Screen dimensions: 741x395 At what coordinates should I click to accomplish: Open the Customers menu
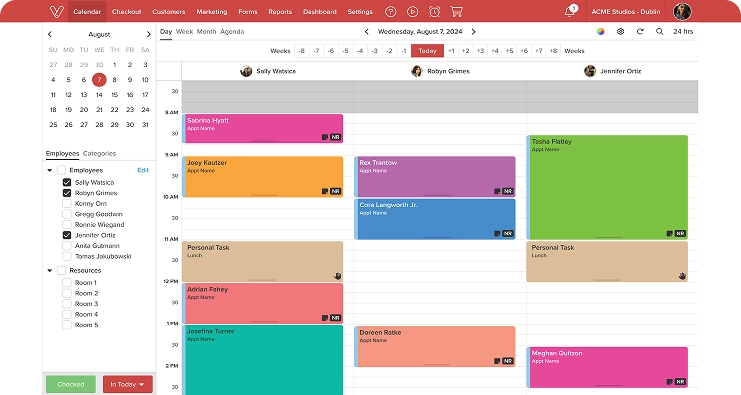[169, 11]
